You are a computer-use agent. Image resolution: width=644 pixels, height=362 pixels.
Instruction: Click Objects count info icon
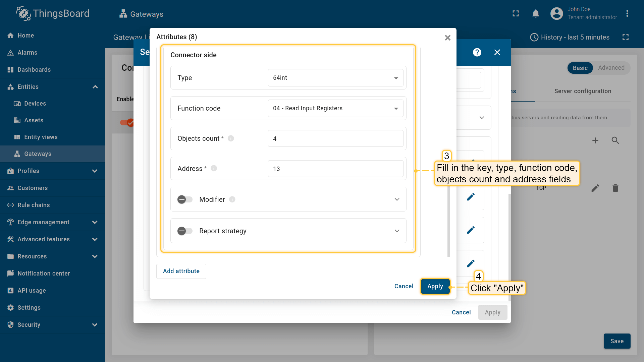pyautogui.click(x=231, y=138)
